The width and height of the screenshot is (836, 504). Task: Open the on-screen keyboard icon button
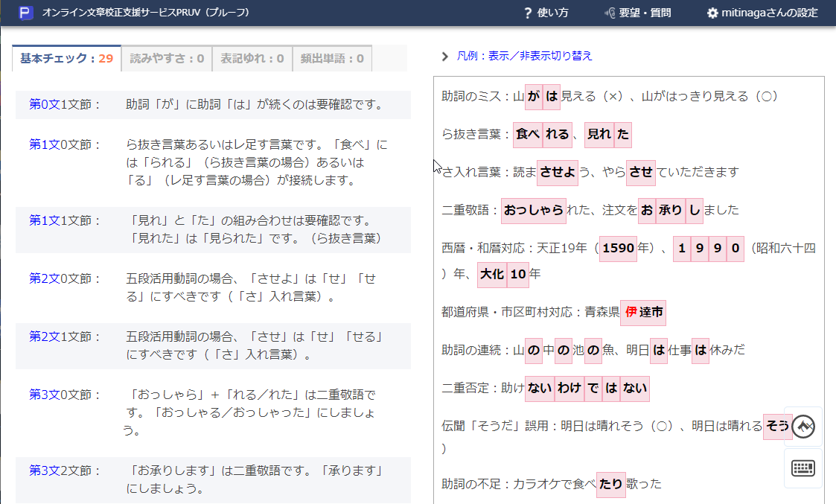[x=803, y=468]
